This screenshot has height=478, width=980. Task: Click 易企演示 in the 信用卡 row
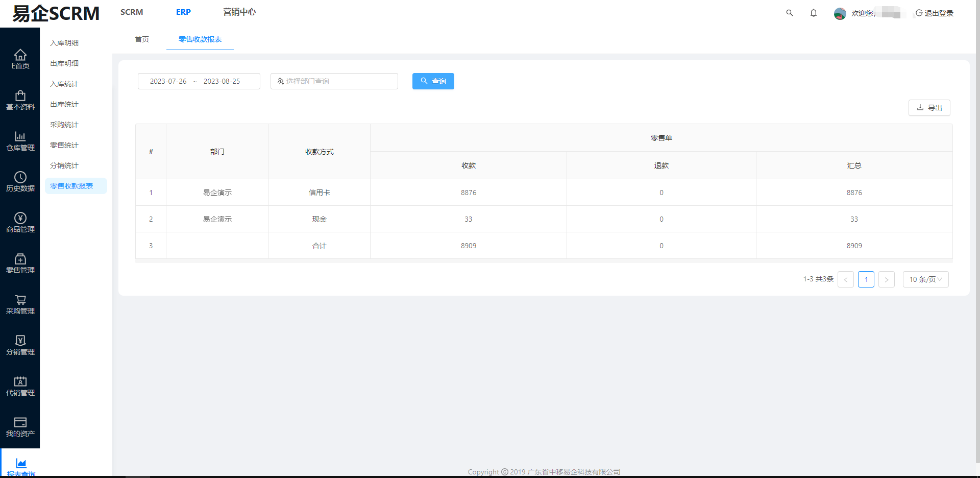(x=217, y=193)
